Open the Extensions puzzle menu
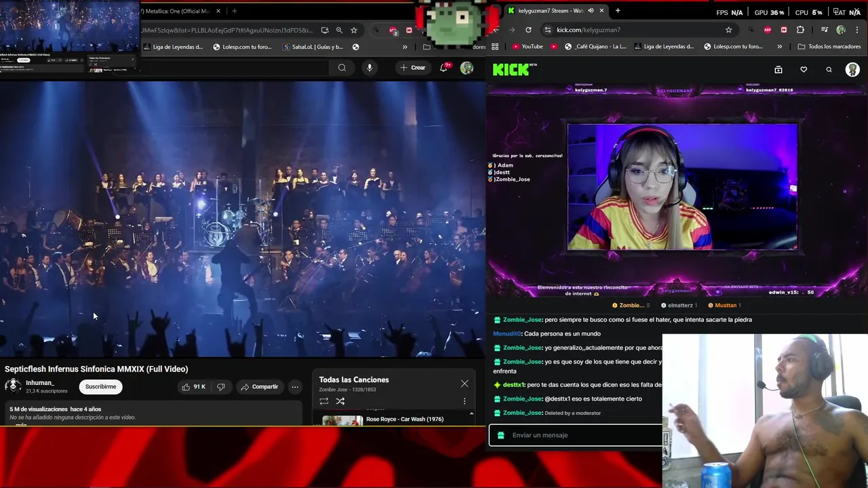The height and width of the screenshot is (488, 868). pos(800,30)
